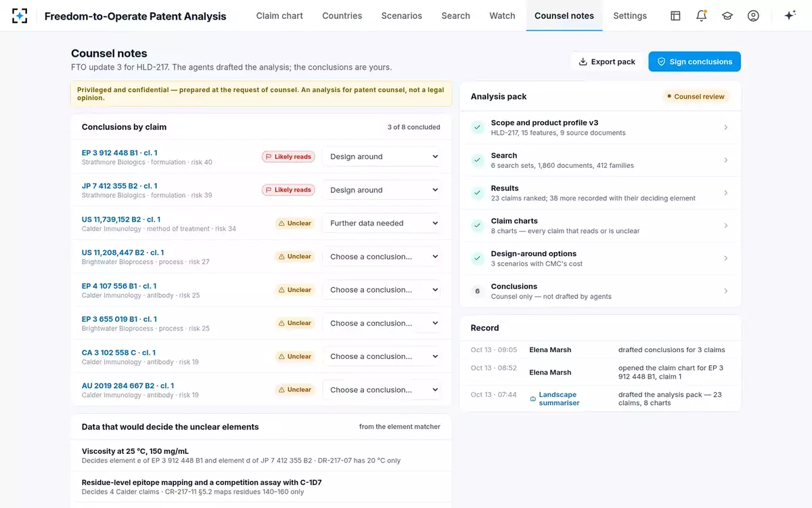Click the green check beside Claim charts
The width and height of the screenshot is (812, 508).
click(478, 226)
